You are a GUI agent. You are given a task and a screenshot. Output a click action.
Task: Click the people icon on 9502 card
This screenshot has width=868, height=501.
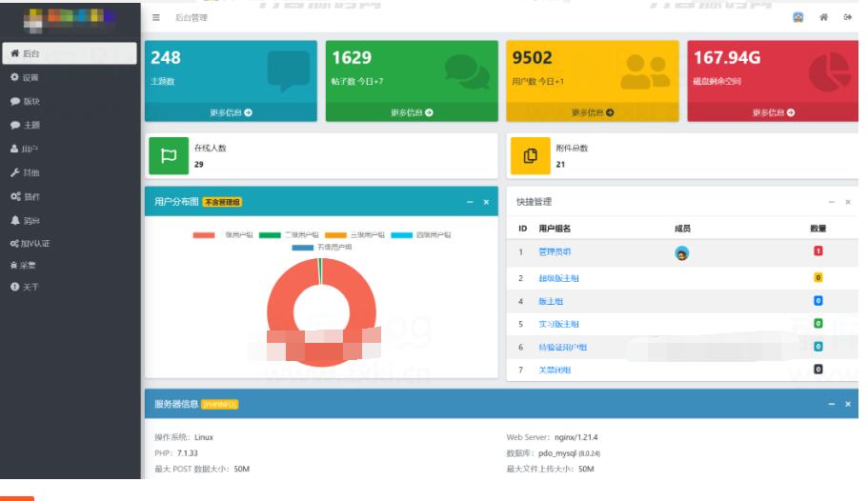point(645,72)
